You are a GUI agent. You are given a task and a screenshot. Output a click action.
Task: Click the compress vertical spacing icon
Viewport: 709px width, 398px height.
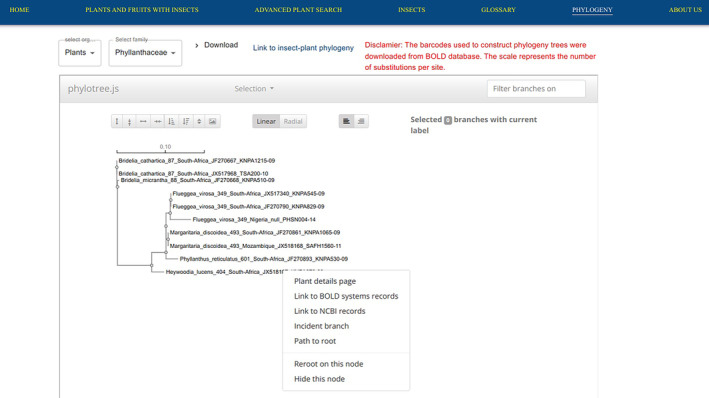point(129,121)
